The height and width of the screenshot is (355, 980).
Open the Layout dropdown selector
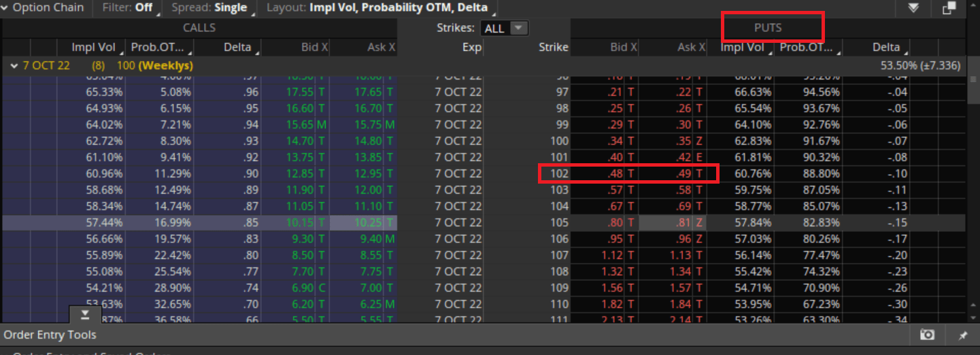tap(381, 8)
